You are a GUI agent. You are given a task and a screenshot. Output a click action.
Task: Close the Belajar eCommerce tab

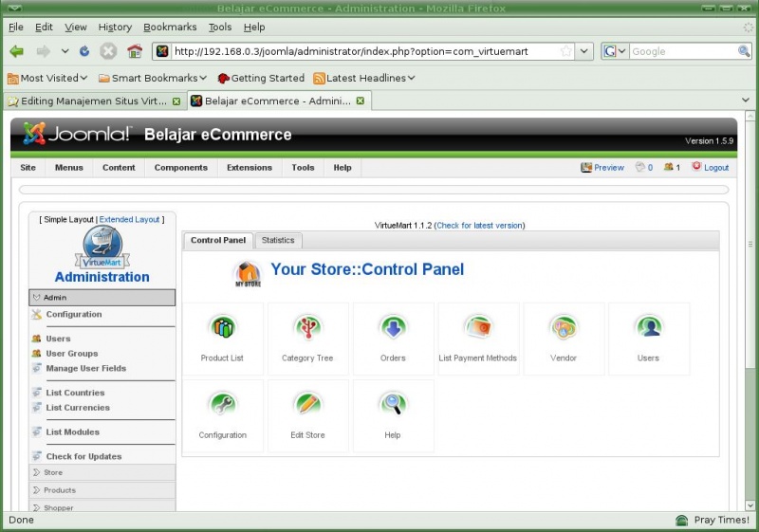(x=361, y=101)
